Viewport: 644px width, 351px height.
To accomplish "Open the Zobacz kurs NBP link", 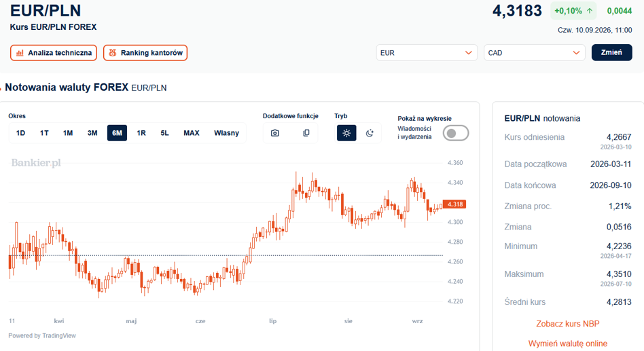I will [568, 323].
